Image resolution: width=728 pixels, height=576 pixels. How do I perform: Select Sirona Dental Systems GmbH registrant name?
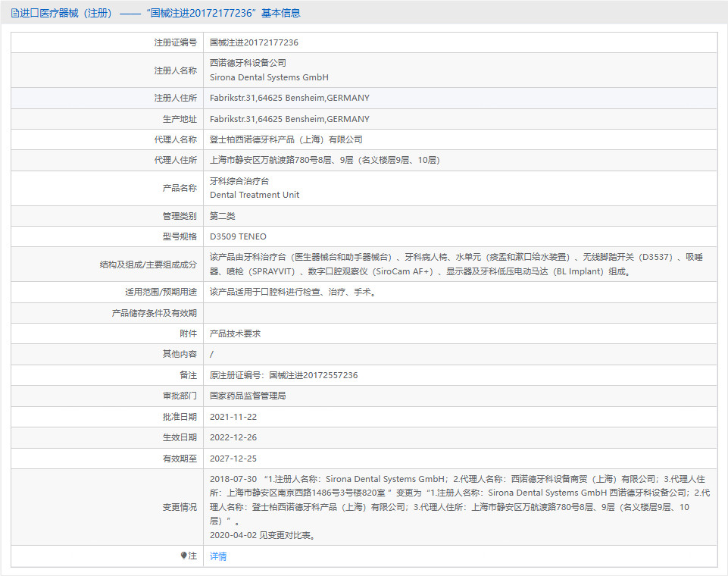[270, 77]
